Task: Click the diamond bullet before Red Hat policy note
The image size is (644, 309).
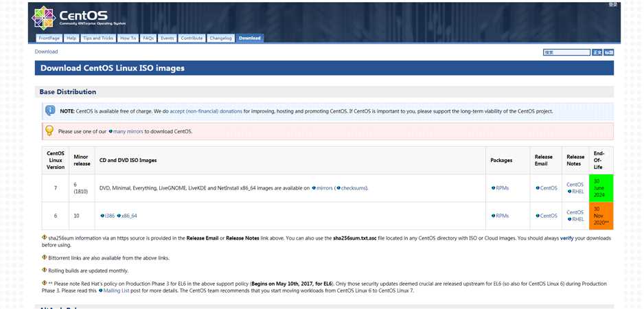Action: click(45, 283)
